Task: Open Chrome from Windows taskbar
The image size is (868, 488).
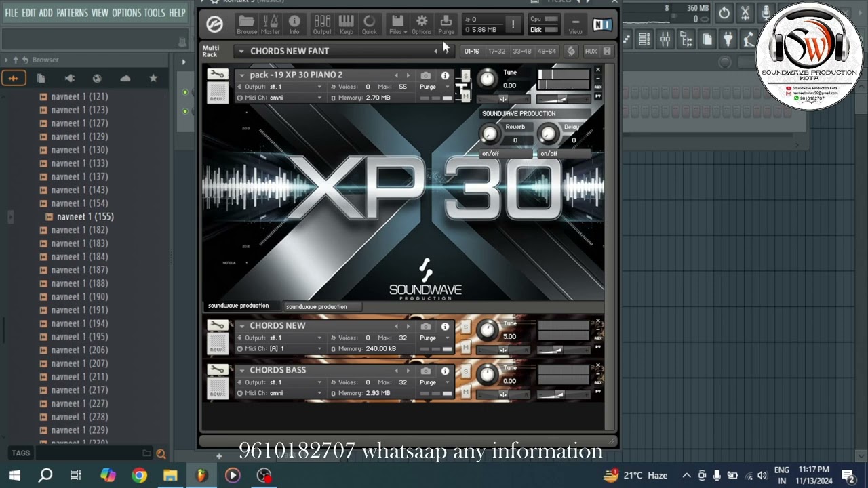Action: click(x=139, y=475)
